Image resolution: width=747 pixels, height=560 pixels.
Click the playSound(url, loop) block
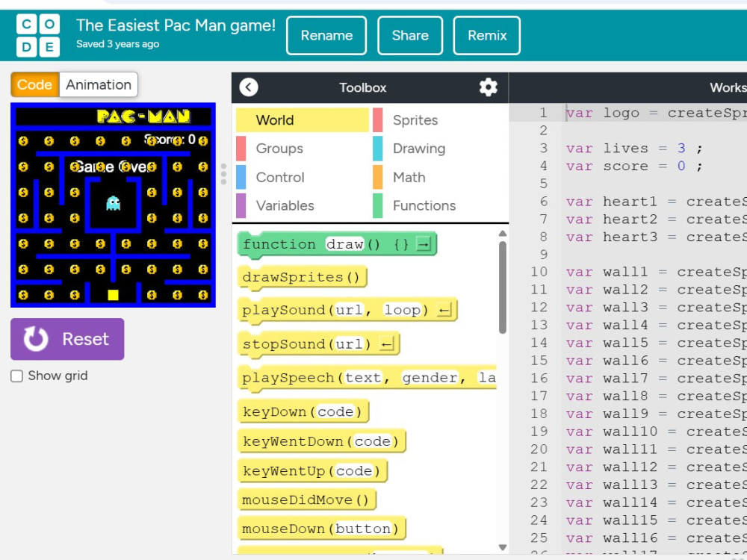(x=347, y=311)
